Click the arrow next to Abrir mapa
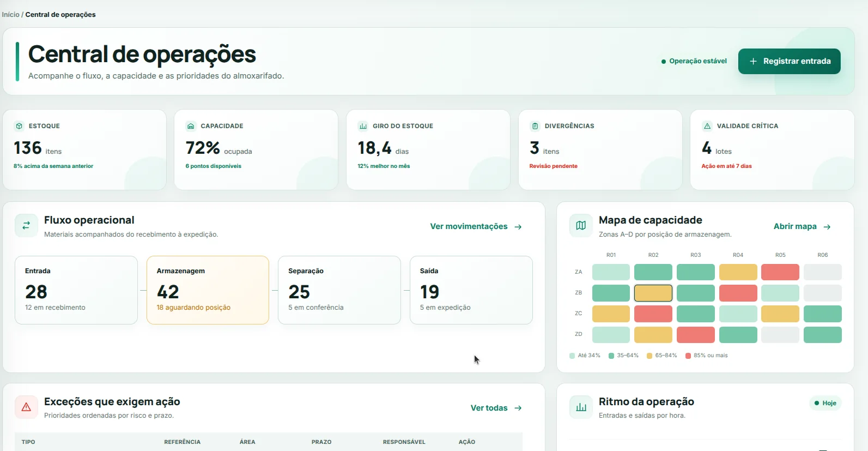Viewport: 868px width, 451px height. point(827,227)
